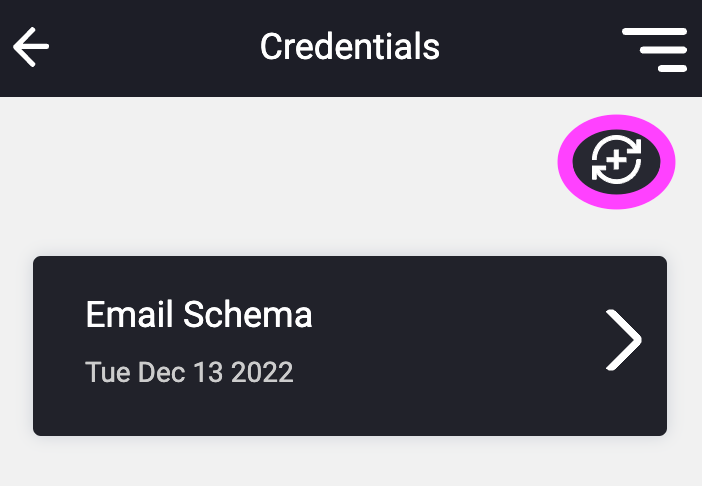Click the pink highlighted refresh button

point(616,162)
